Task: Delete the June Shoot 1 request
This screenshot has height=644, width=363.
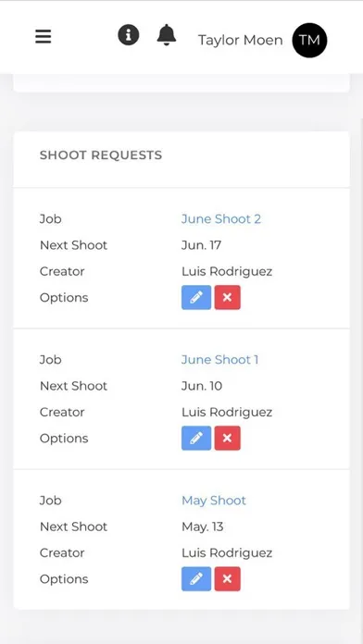Action: [227, 439]
